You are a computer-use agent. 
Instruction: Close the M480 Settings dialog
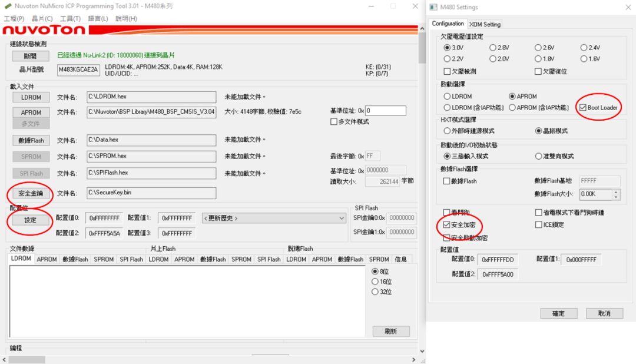pos(628,7)
